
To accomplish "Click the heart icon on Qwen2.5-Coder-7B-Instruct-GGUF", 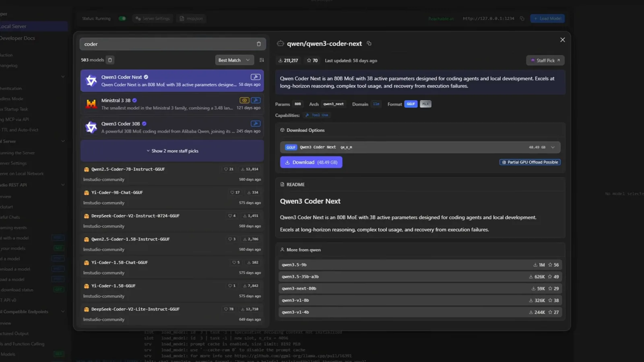I will [226, 169].
